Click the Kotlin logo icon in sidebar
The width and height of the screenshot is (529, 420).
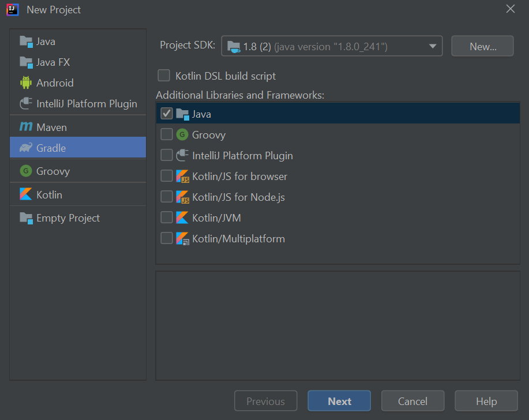[26, 194]
